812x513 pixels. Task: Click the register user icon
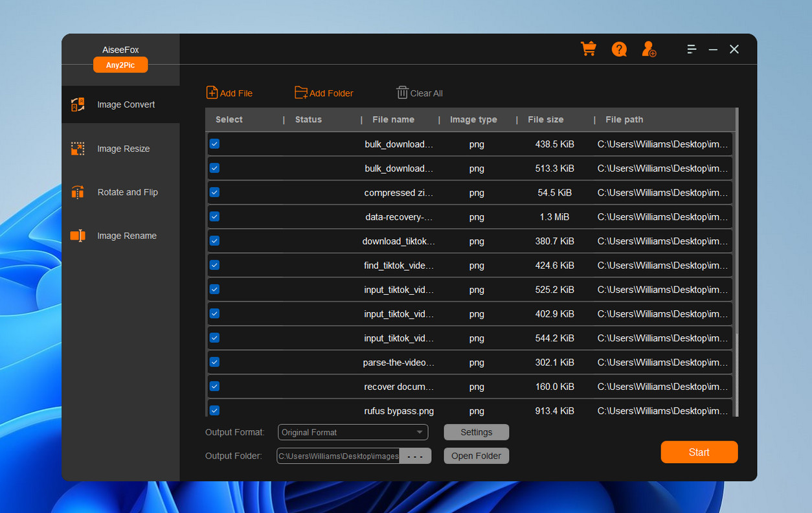click(x=649, y=49)
